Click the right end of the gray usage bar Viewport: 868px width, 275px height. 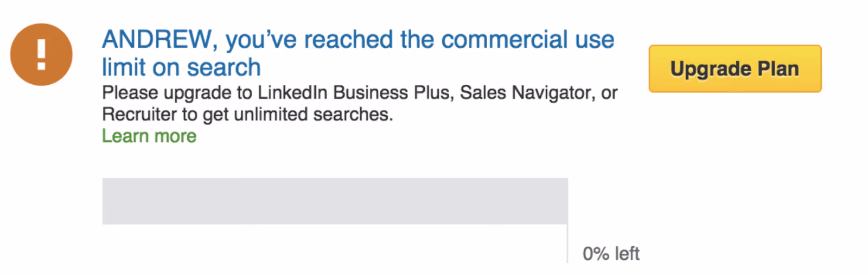(564, 201)
